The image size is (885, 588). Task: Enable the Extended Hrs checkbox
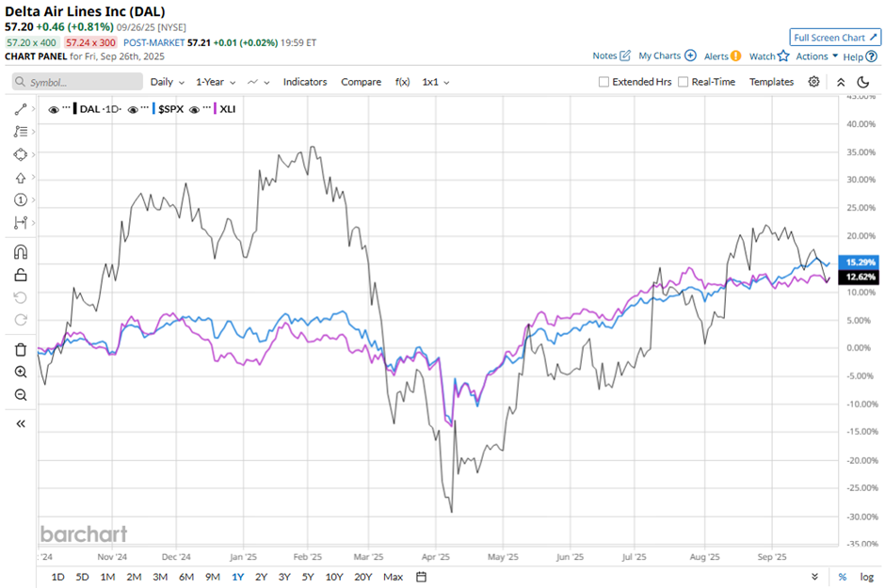(603, 82)
